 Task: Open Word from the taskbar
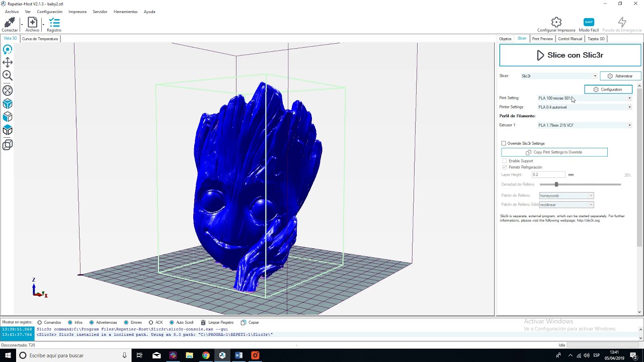[x=238, y=355]
